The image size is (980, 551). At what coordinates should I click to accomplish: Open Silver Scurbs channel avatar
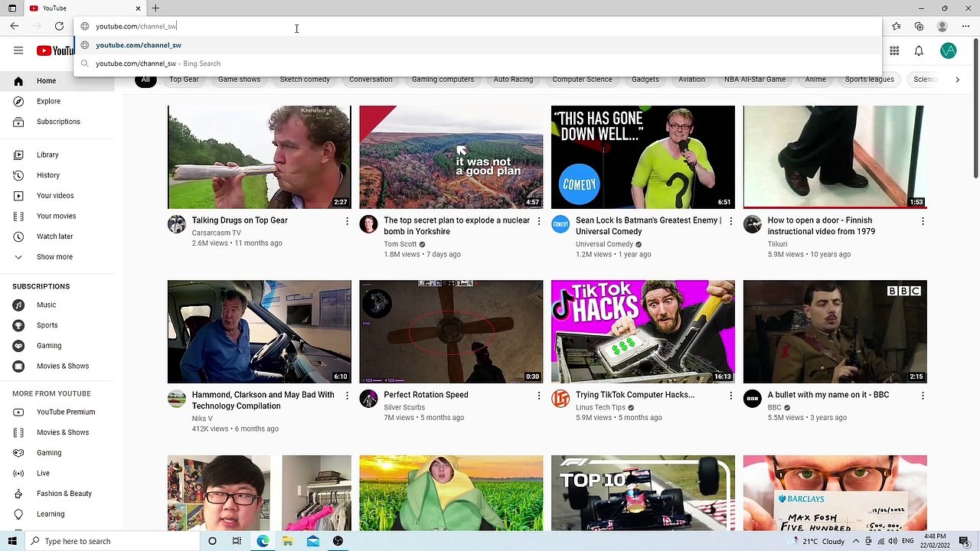[369, 399]
